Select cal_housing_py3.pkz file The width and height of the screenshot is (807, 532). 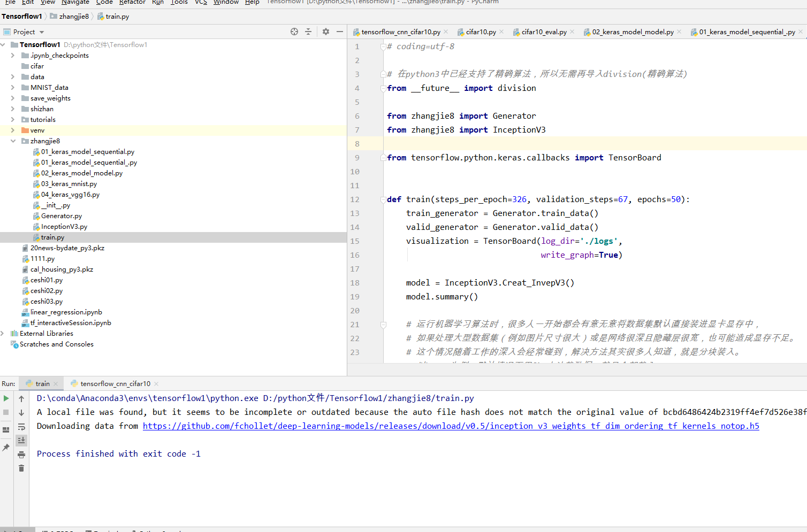[x=62, y=269]
